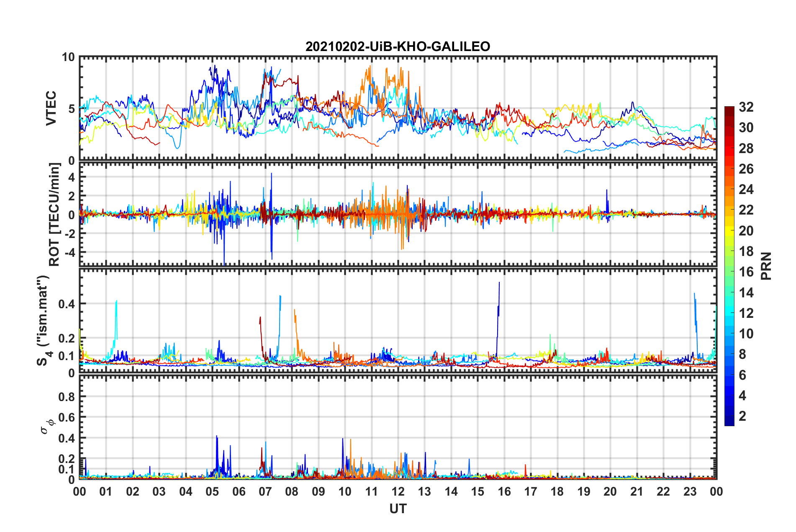Image resolution: width=796 pixels, height=532 pixels.
Task: Click x-axis tick label 08
Action: tap(292, 491)
